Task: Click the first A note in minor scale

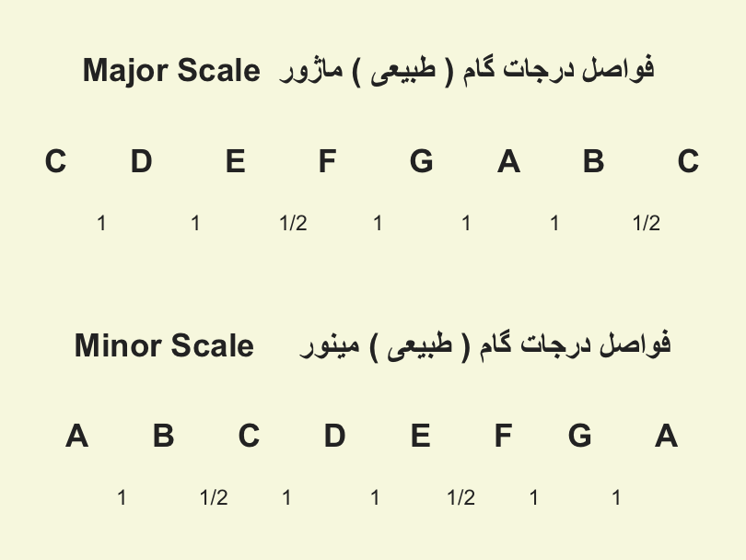Action: [x=77, y=436]
